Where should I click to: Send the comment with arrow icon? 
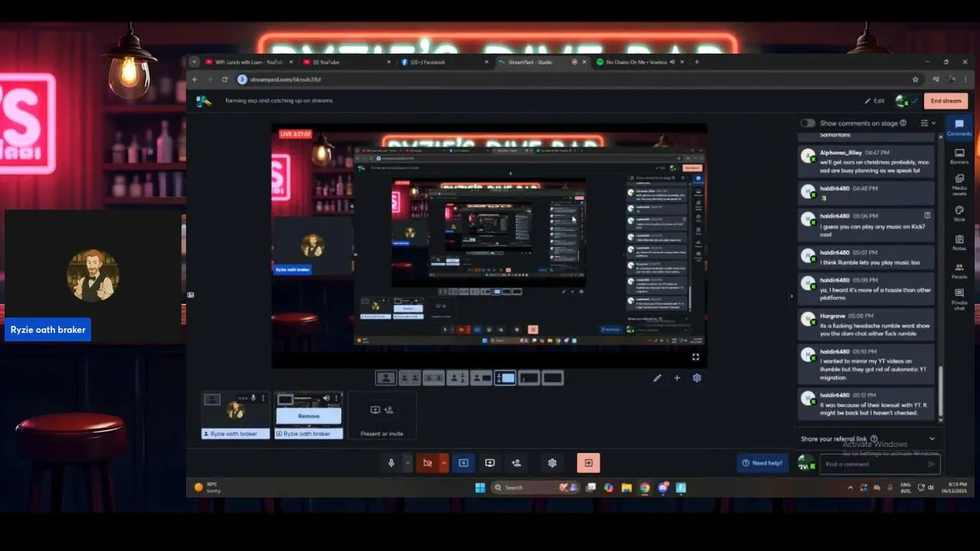[x=932, y=464]
